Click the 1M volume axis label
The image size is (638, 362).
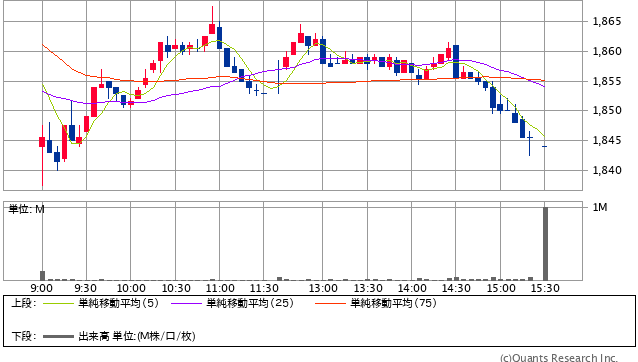pyautogui.click(x=600, y=207)
